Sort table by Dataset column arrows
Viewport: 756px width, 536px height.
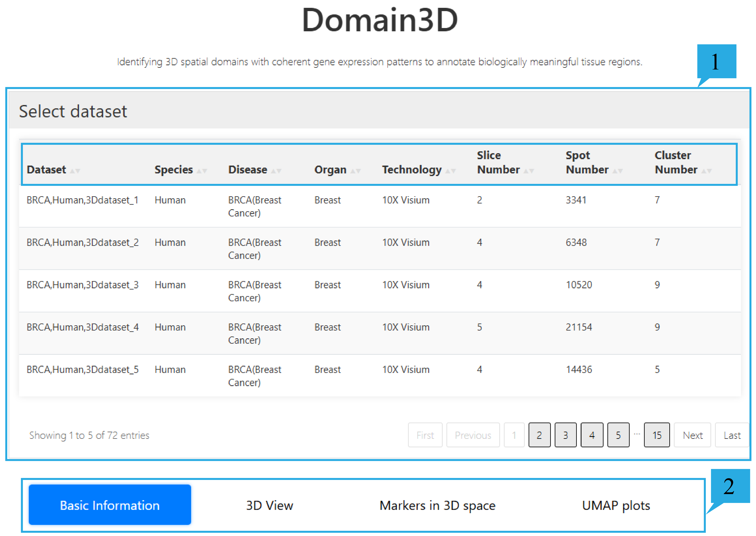click(75, 171)
